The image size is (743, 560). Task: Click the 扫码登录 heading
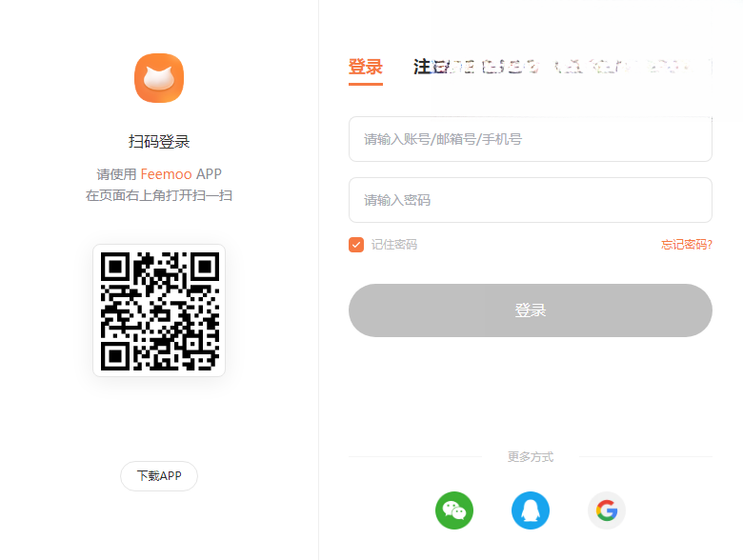pyautogui.click(x=159, y=142)
